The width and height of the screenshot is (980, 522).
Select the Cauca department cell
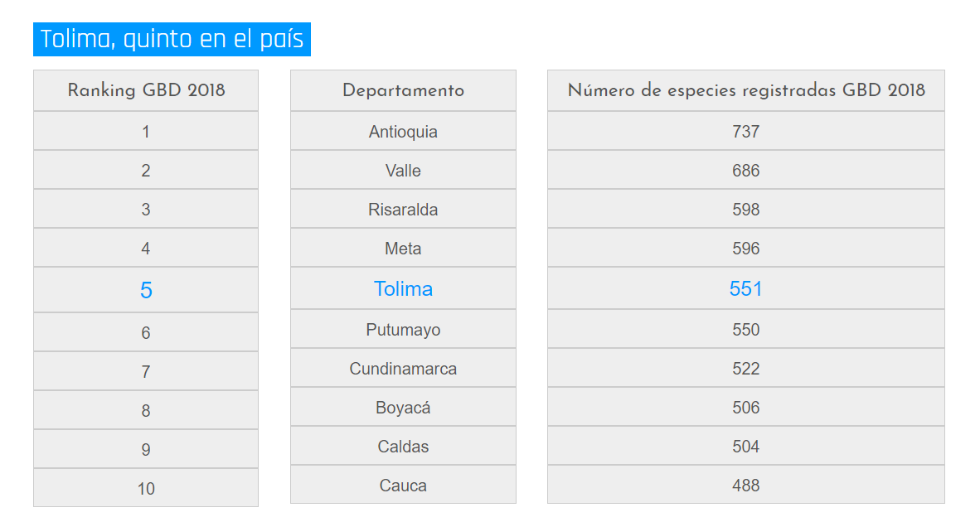403,486
